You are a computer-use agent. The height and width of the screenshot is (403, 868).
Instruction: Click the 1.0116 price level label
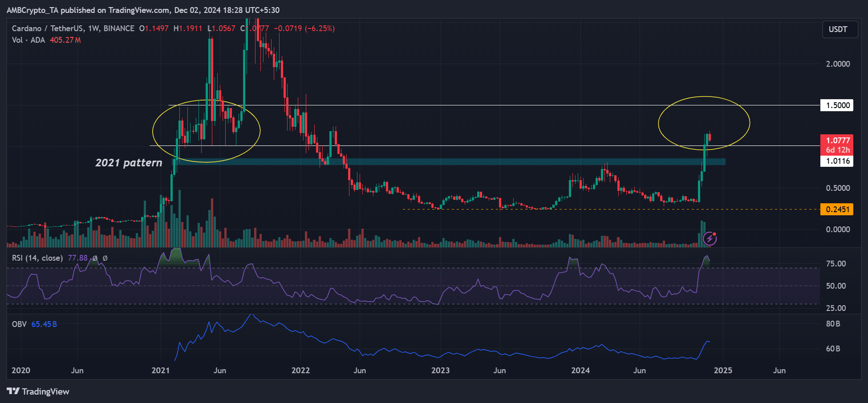click(x=837, y=161)
